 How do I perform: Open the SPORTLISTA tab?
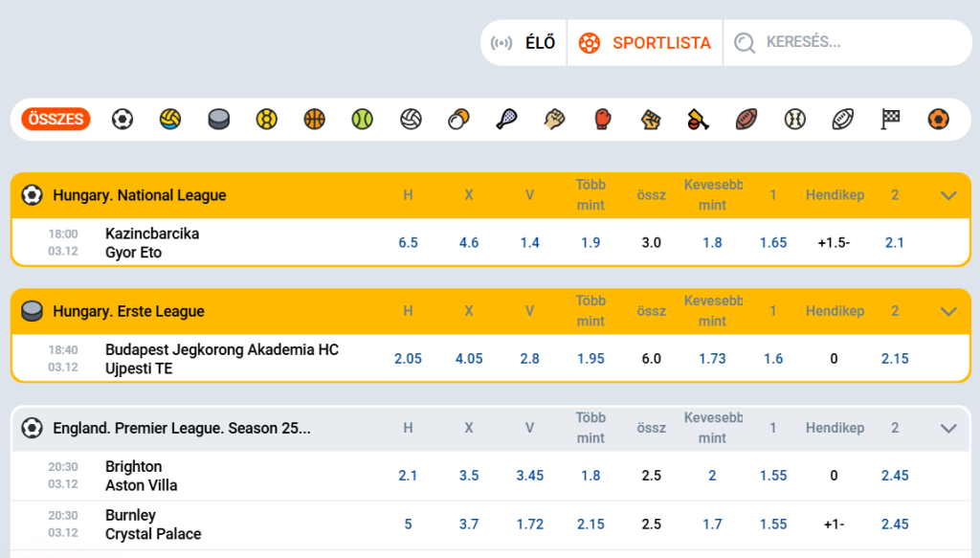646,43
